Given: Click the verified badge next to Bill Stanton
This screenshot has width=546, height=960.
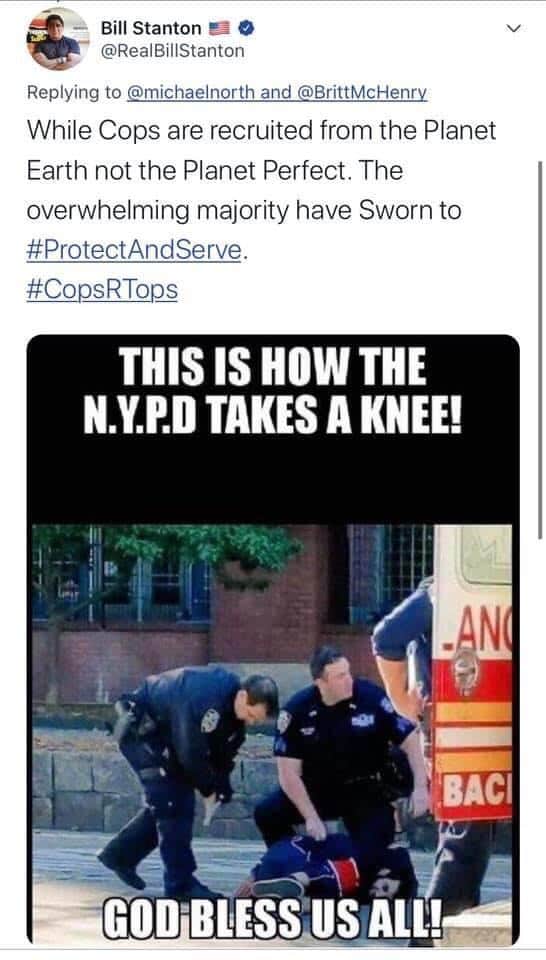Looking at the screenshot, I should [x=246, y=28].
